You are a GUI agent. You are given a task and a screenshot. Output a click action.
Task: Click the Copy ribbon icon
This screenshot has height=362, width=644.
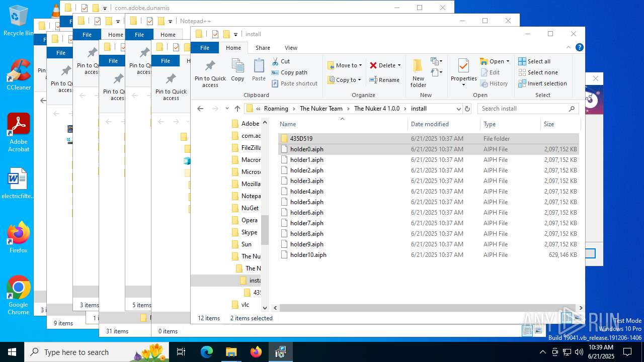coord(237,70)
